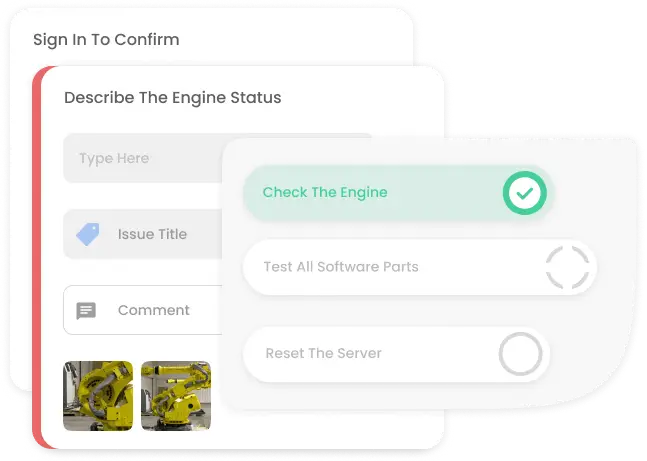Click into the Issue Title field
647x461 pixels.
click(x=143, y=234)
